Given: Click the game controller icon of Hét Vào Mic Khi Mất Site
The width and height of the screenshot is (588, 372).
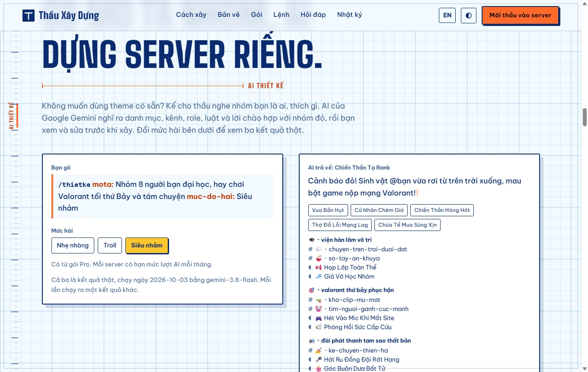Looking at the screenshot, I should (319, 318).
